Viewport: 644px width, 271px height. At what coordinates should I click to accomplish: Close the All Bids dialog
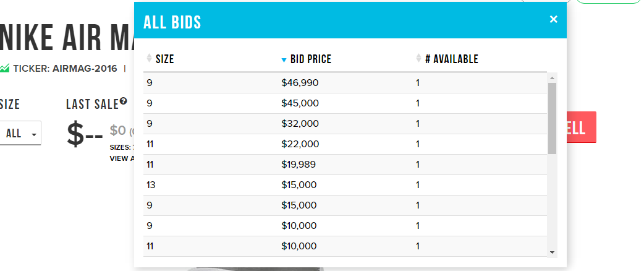point(553,19)
